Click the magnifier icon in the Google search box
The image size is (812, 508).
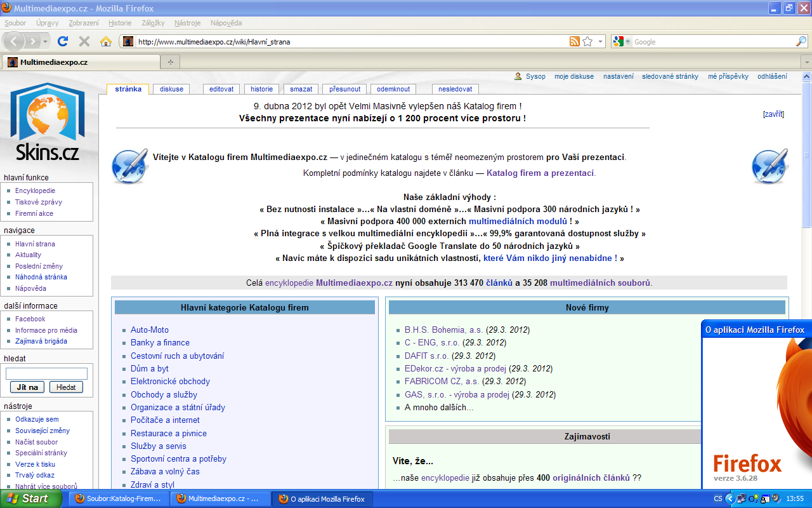click(801, 41)
